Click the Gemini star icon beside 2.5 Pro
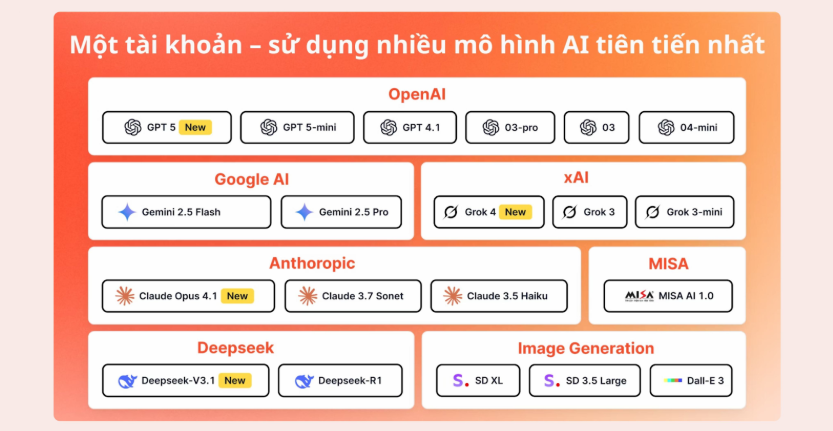 [x=304, y=212]
